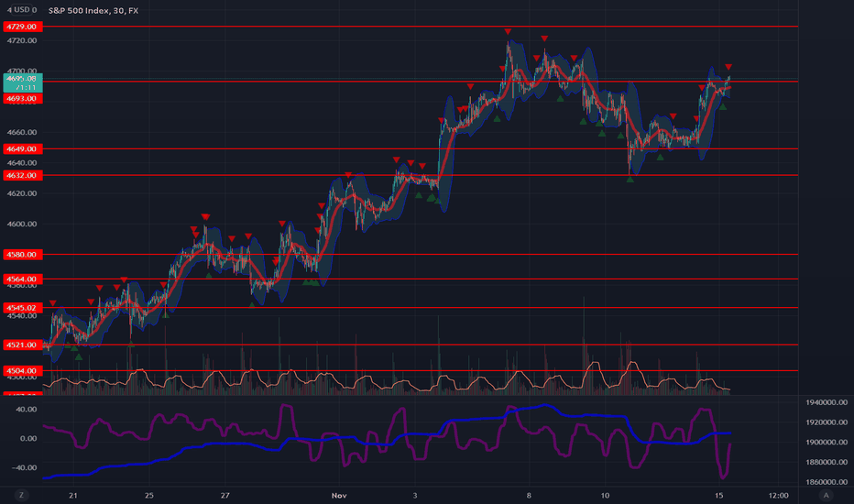
Task: Click the S&P 500 Index chart title
Action: (93, 10)
